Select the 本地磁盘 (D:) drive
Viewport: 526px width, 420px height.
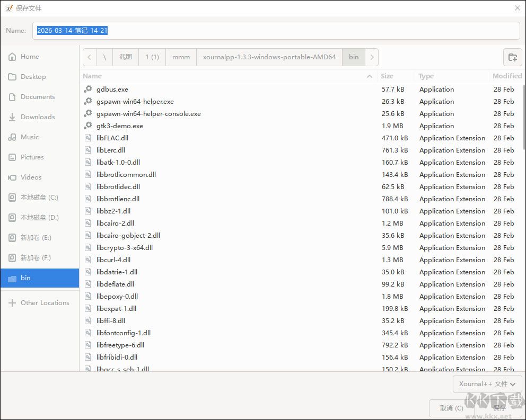tap(40, 218)
